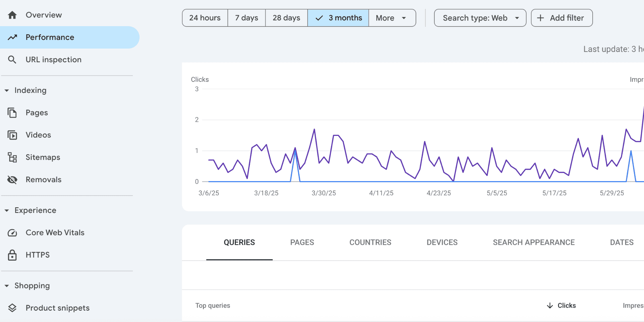The image size is (644, 322).
Task: Click the HTTPS padlock icon
Action: point(12,255)
